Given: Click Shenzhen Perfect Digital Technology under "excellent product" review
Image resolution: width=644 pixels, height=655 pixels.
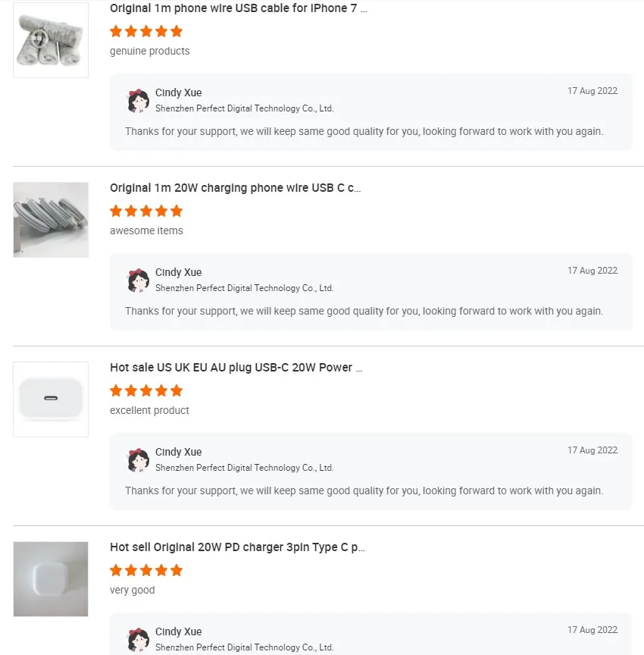Looking at the screenshot, I should point(244,468).
